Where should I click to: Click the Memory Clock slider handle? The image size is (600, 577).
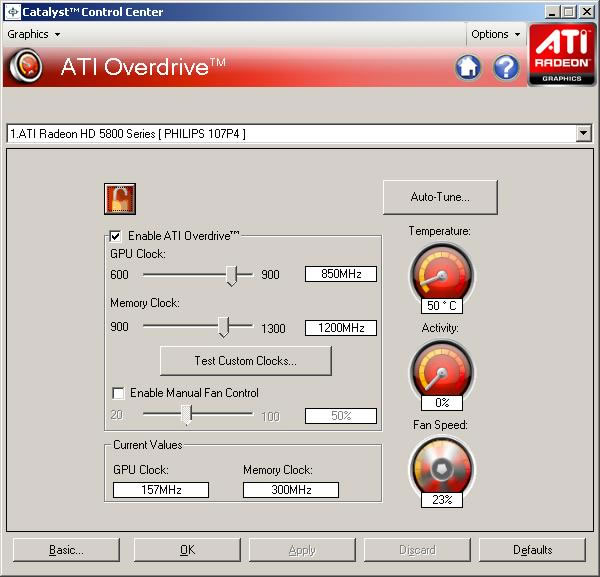224,327
